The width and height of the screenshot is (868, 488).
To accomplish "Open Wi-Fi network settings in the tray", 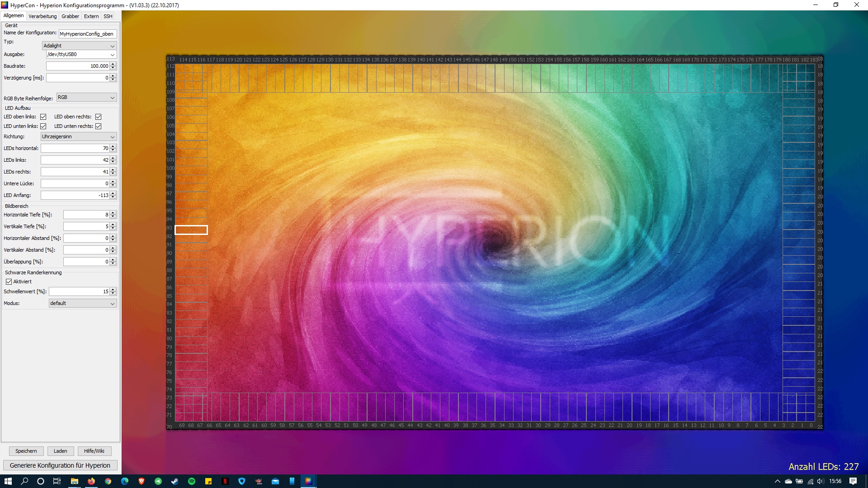I will [810, 481].
